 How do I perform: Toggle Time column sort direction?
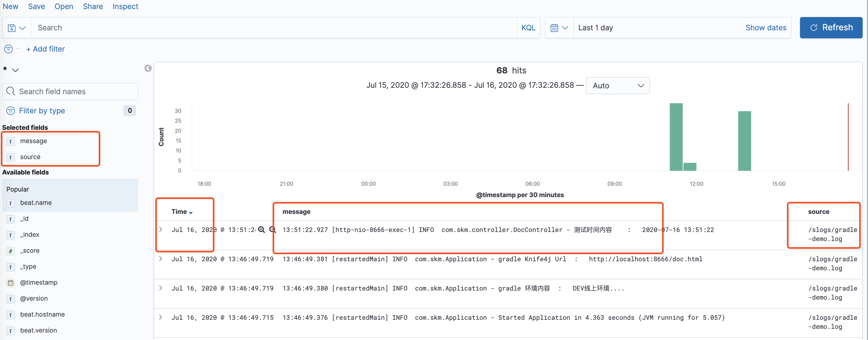tap(191, 213)
